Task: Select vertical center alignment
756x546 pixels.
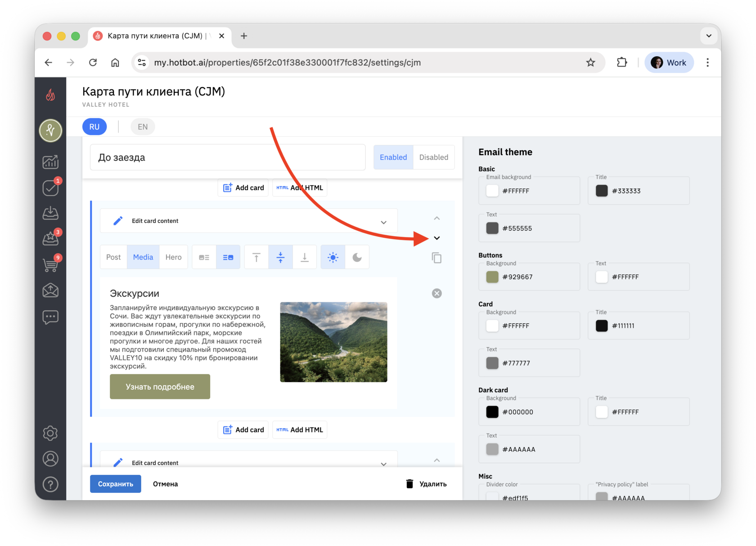Action: click(x=280, y=257)
